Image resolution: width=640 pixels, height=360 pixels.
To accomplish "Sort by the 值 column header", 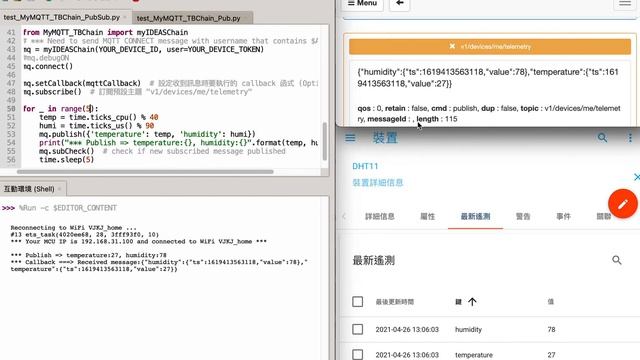I will (x=551, y=302).
